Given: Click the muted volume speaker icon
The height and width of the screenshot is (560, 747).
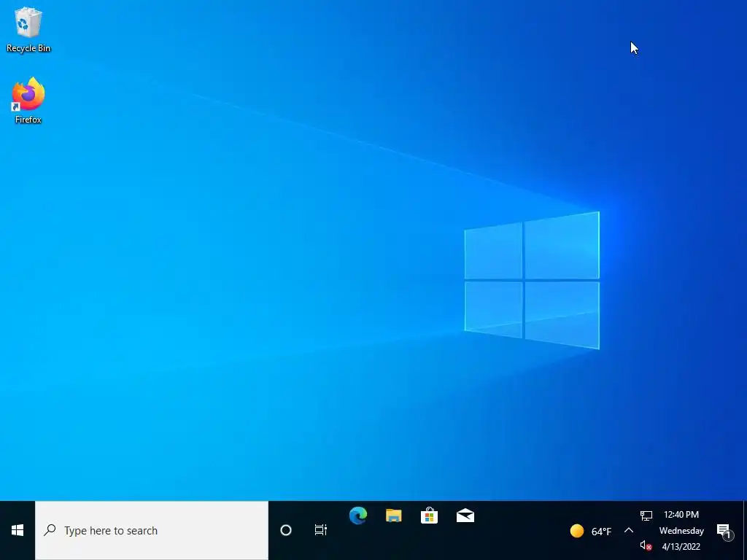Looking at the screenshot, I should 646,545.
